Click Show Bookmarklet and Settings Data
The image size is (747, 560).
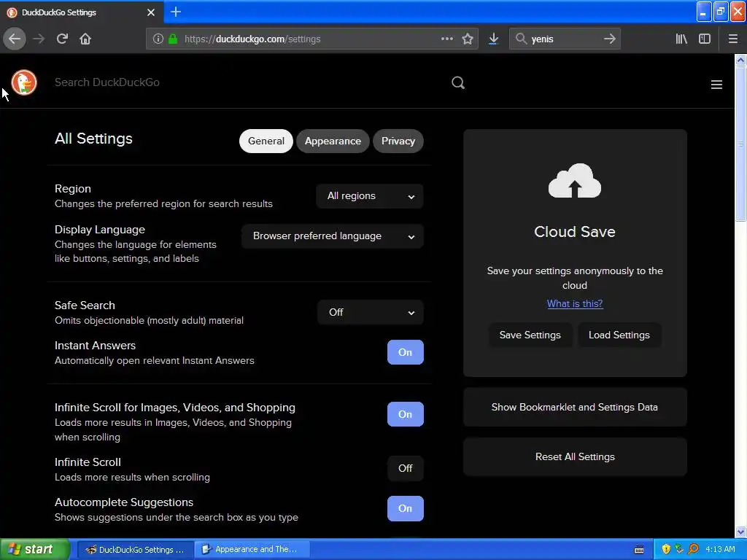point(575,407)
